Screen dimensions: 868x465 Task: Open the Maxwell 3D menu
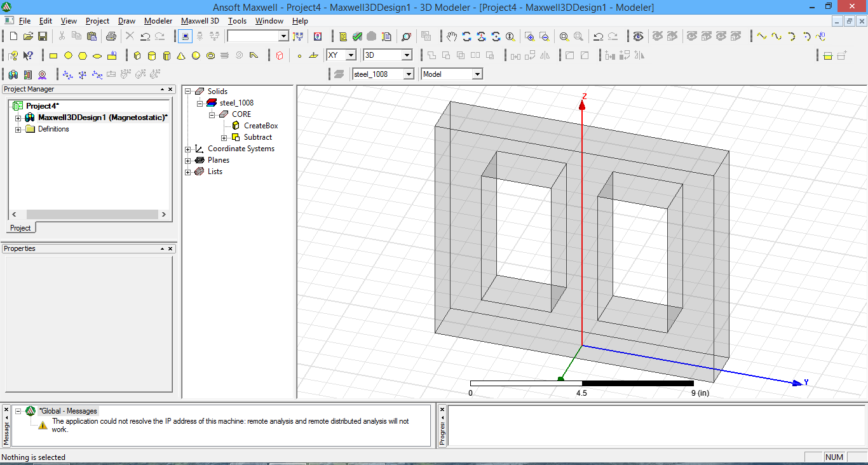tap(200, 21)
